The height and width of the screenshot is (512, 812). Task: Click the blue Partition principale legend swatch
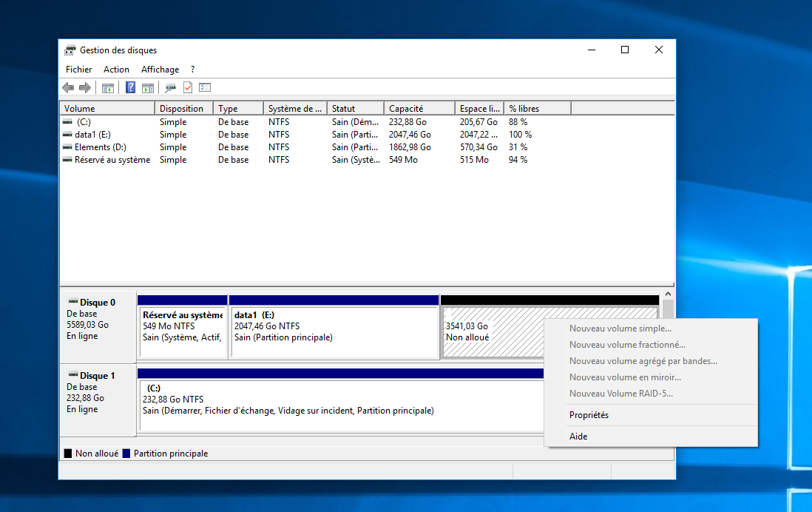[126, 454]
